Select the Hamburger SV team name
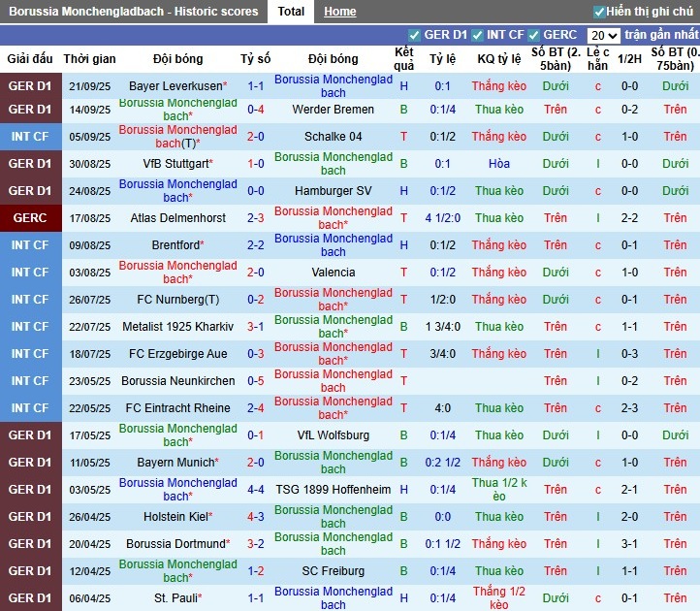The height and width of the screenshot is (611, 700). [333, 191]
